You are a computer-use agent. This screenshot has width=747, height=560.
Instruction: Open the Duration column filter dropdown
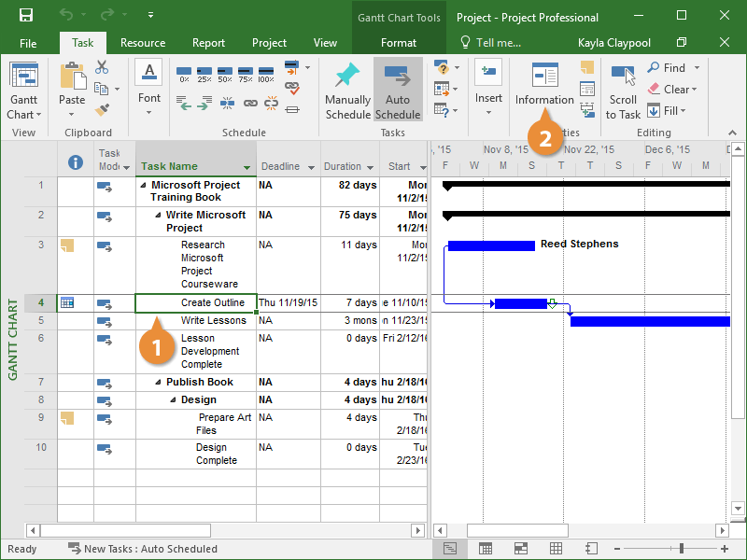(371, 168)
